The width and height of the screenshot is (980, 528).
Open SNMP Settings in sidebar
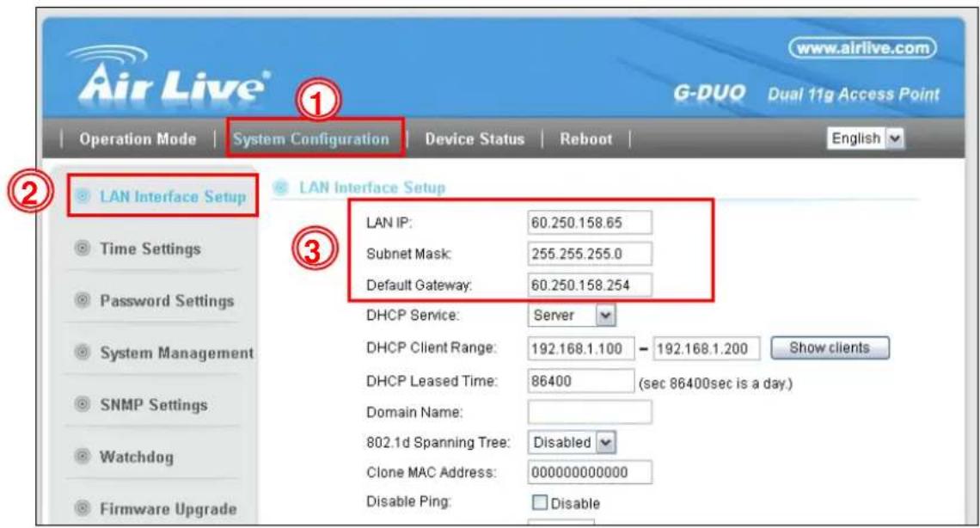153,405
